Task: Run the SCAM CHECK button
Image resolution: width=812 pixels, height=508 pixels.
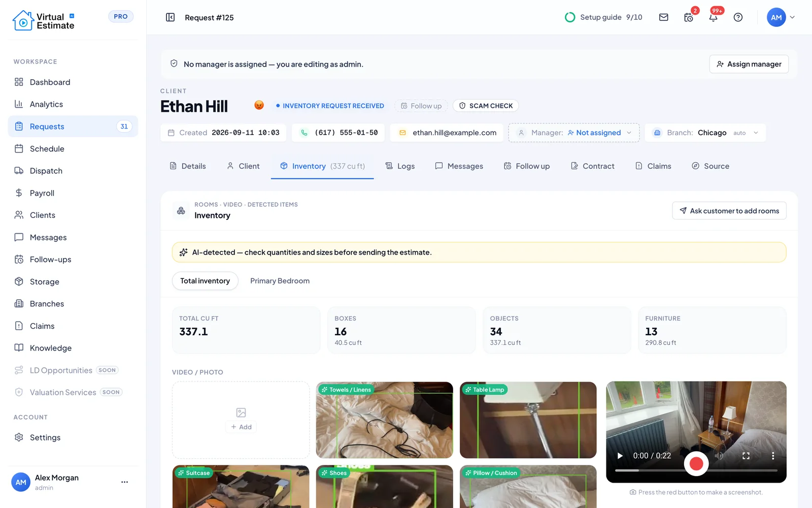Action: pos(486,106)
